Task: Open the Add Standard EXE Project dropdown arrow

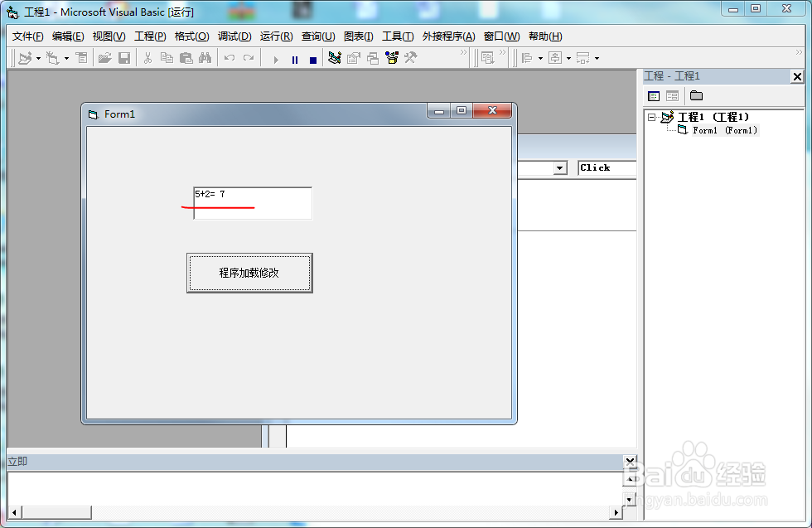Action: [38, 59]
